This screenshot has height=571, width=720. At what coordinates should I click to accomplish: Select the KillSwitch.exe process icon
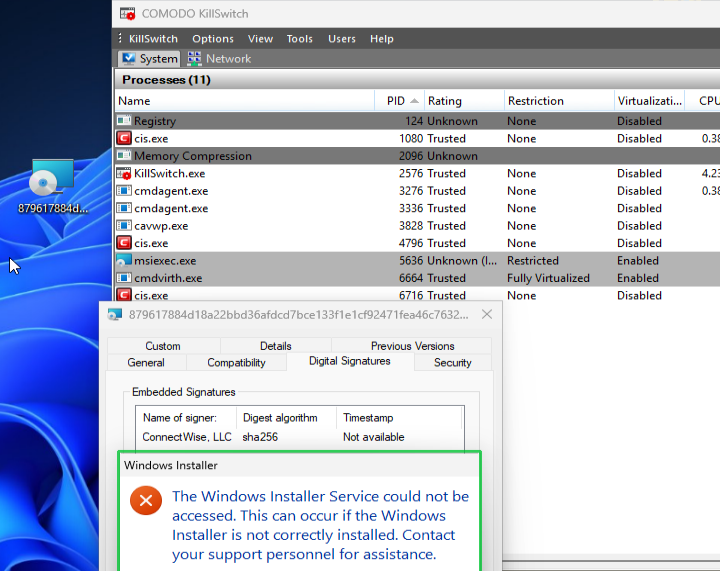pos(124,174)
